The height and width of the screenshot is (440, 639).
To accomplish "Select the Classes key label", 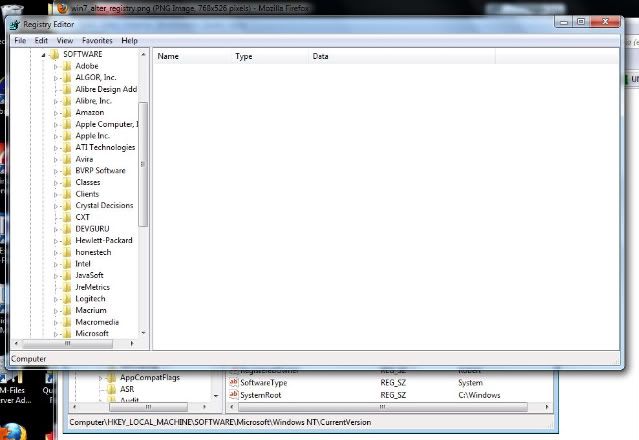I will tap(88, 183).
